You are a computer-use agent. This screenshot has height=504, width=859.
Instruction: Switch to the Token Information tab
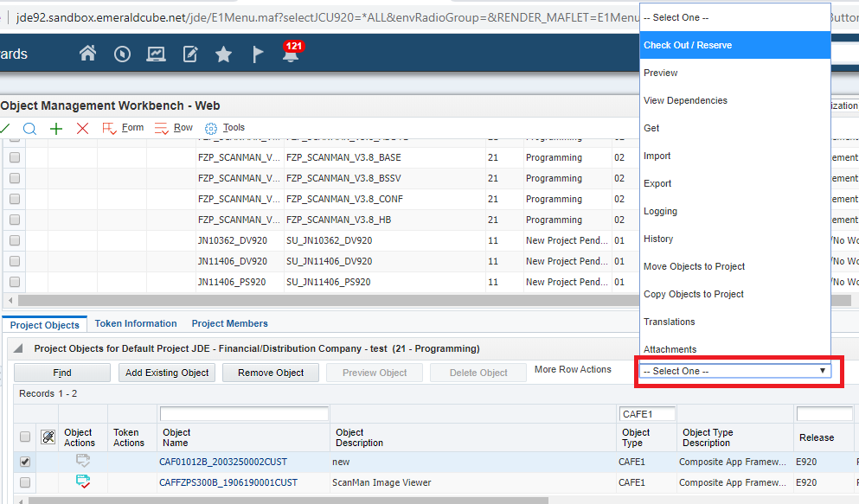tap(136, 323)
